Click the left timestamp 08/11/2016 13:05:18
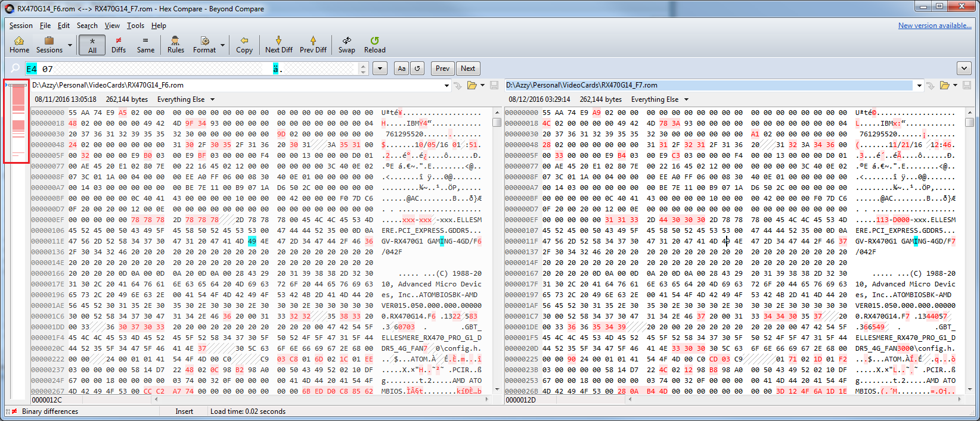This screenshot has width=980, height=421. tap(66, 99)
